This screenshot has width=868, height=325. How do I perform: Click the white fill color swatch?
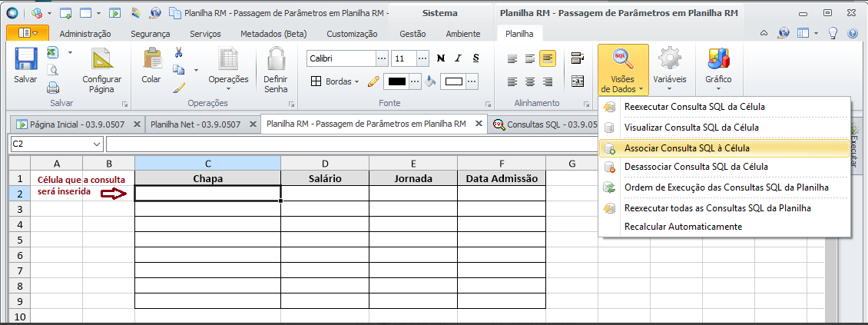pyautogui.click(x=453, y=81)
